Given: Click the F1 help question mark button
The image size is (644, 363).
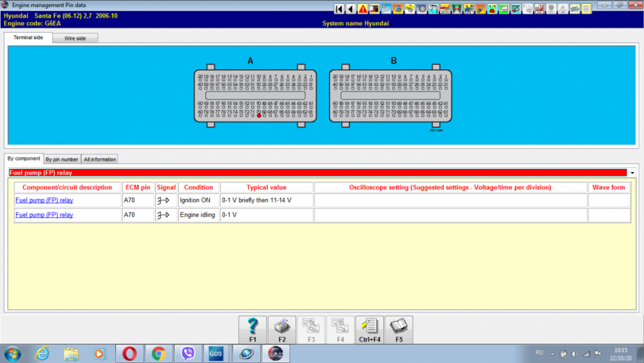Looking at the screenshot, I should pos(252,329).
